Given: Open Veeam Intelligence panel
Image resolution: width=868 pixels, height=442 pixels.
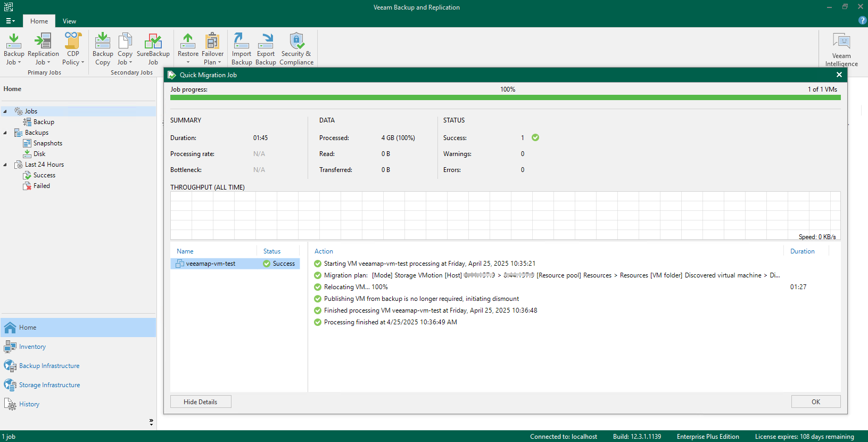Looking at the screenshot, I should (x=841, y=50).
